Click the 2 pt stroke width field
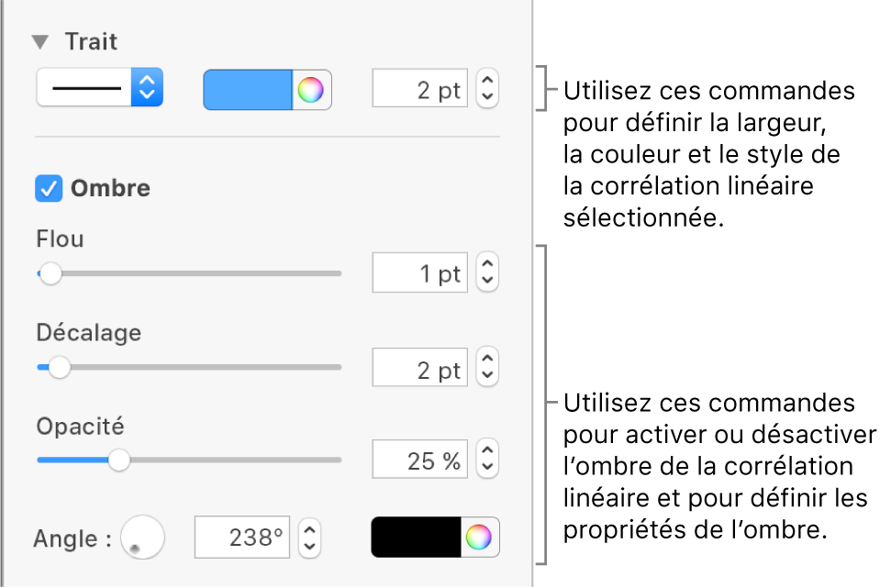Viewport: 891px width, 588px height. click(x=419, y=89)
